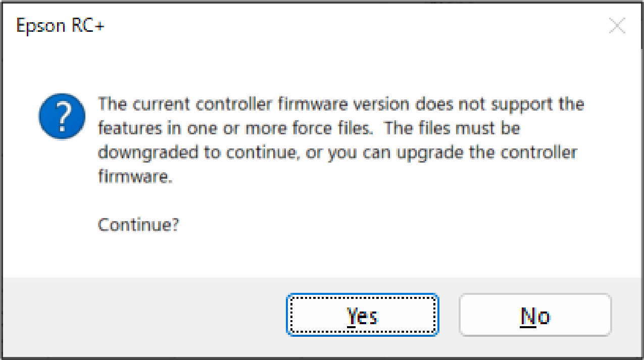This screenshot has height=360, width=644.
Task: Dismiss the dialog using the X icon
Action: [x=617, y=26]
